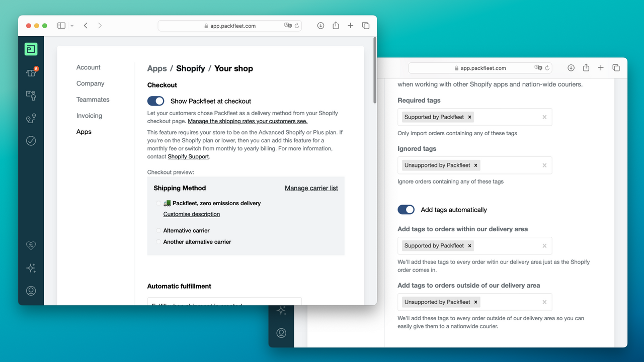The width and height of the screenshot is (644, 362).
Task: Select the Alternative carrier radio button
Action: click(158, 230)
